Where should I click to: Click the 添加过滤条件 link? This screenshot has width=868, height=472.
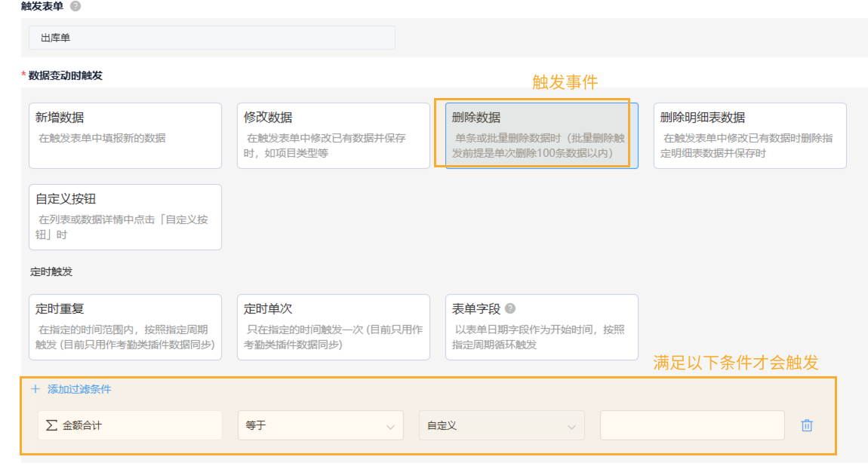click(79, 389)
